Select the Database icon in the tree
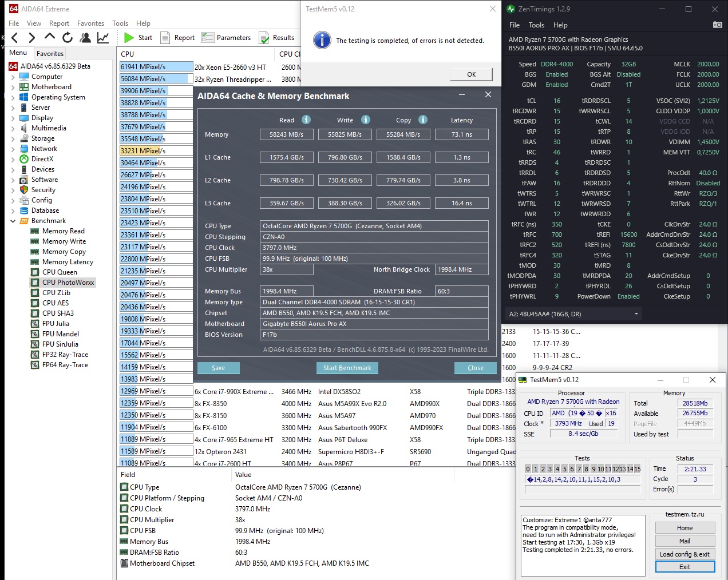Screen dimensions: 728x580 pos(24,210)
